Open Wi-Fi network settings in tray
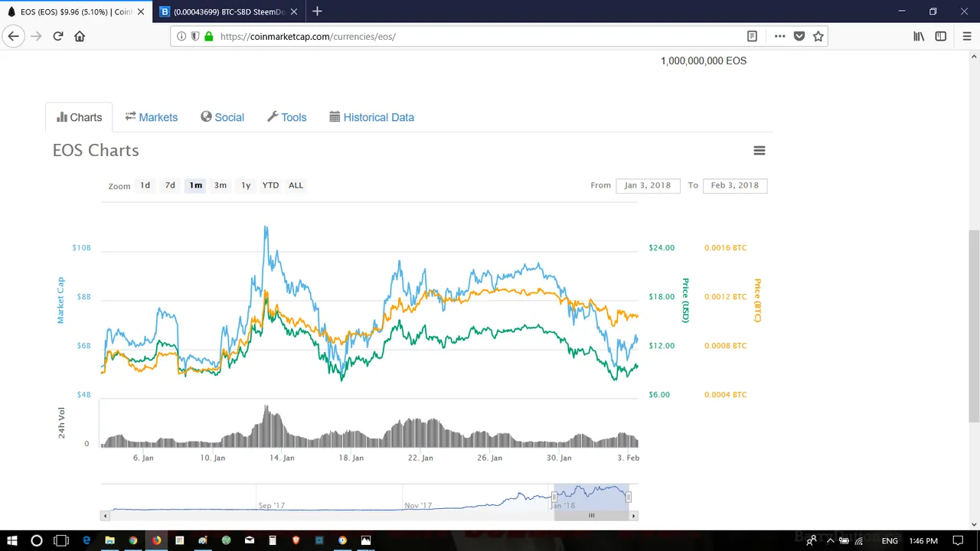Screen dimensions: 980x551 (x=859, y=540)
